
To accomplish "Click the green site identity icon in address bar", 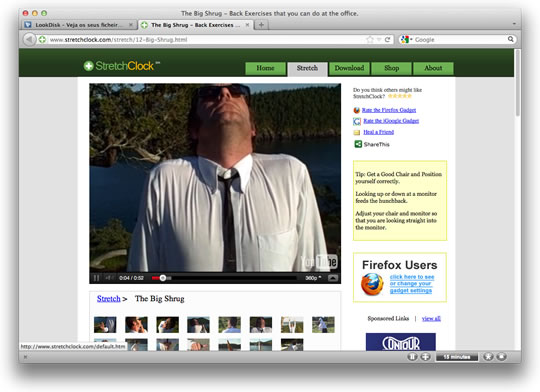I will click(42, 40).
